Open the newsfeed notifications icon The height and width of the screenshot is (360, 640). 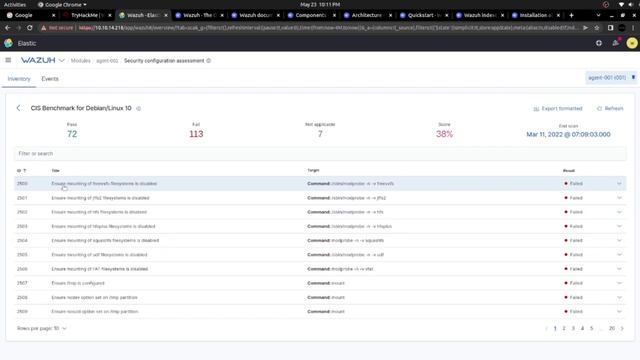click(616, 43)
